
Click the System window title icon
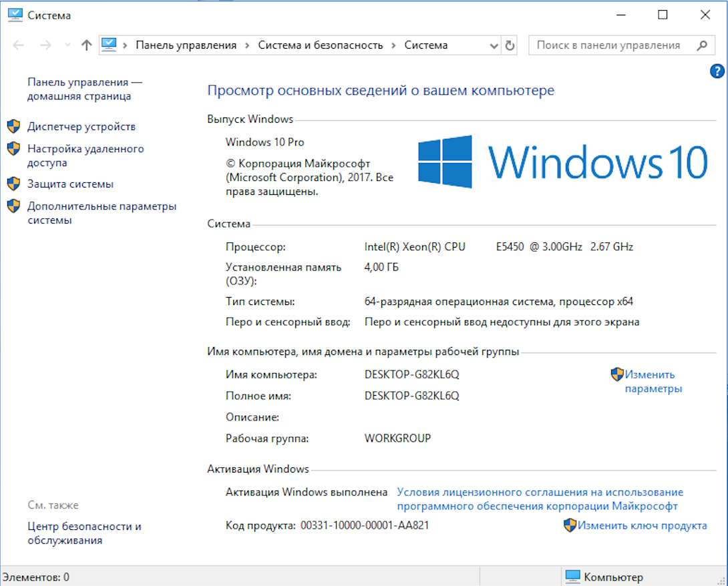click(15, 15)
